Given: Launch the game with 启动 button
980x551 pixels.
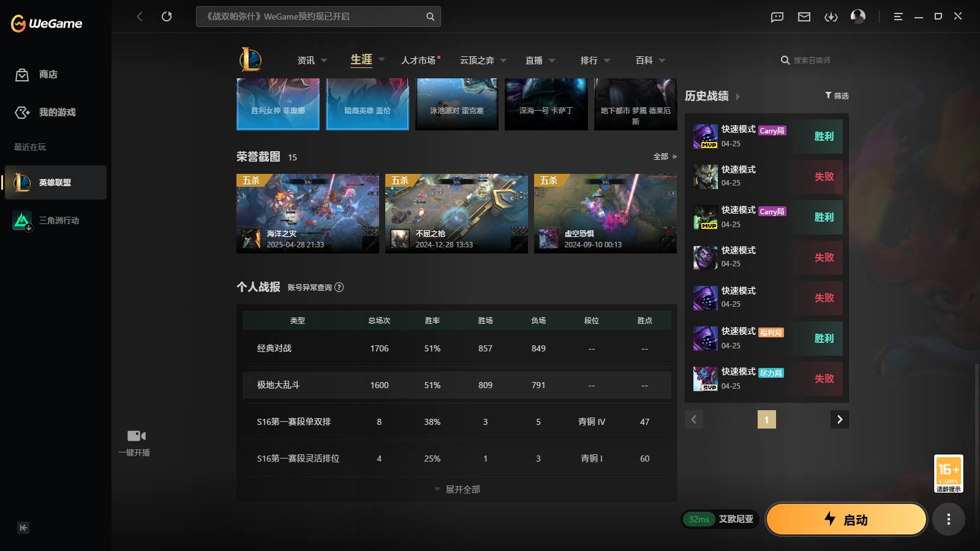Looking at the screenshot, I should tap(846, 519).
